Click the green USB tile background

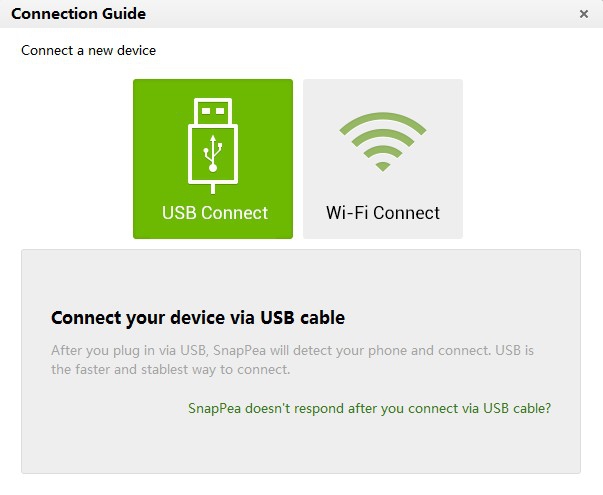click(155, 110)
